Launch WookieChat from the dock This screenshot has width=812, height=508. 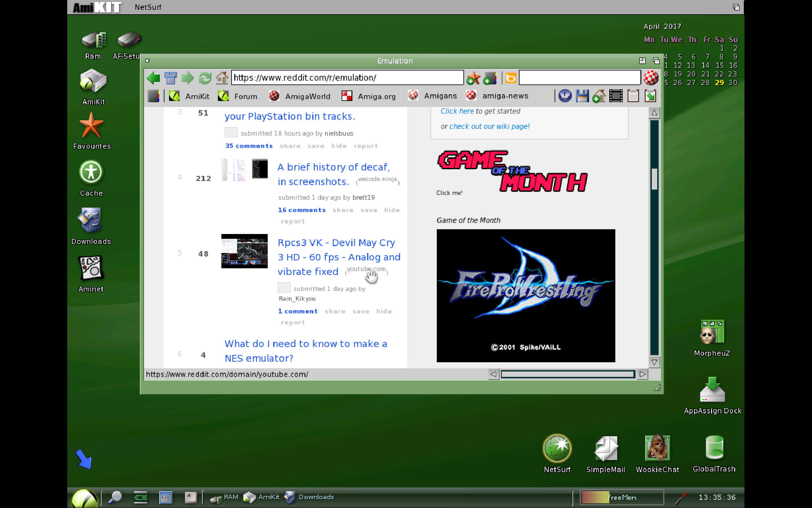(657, 454)
